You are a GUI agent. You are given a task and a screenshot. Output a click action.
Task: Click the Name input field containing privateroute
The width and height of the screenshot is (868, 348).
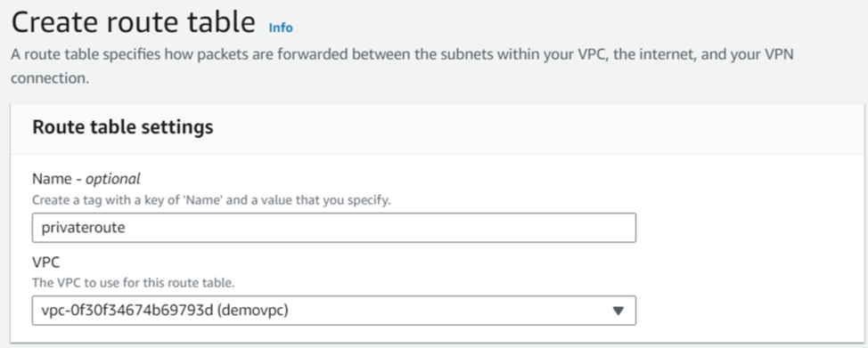(334, 228)
